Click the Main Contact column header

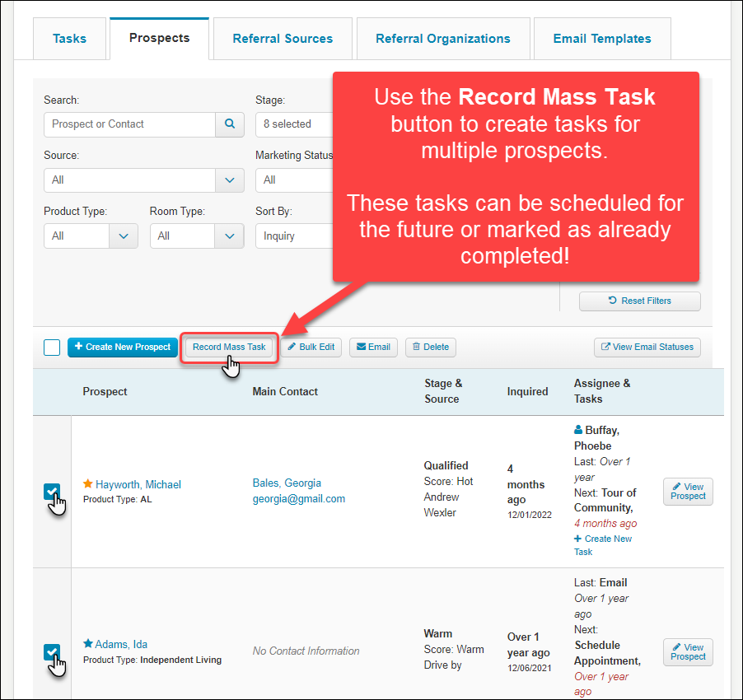pos(285,392)
